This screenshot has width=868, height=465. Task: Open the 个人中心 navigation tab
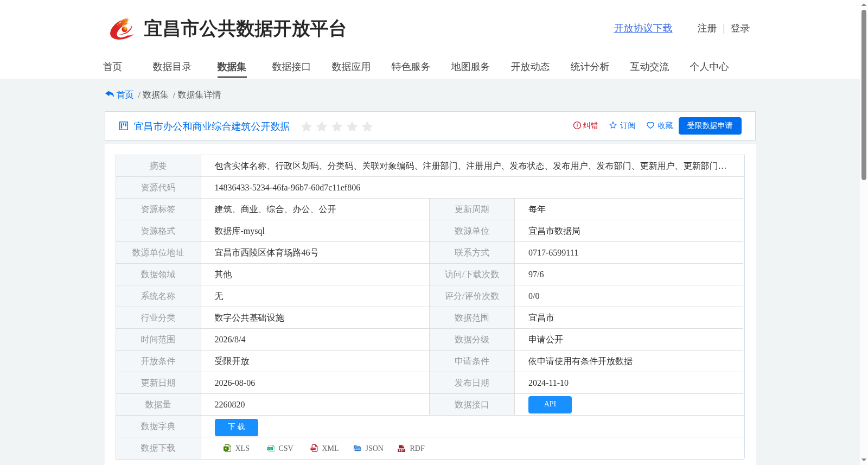[x=709, y=67]
